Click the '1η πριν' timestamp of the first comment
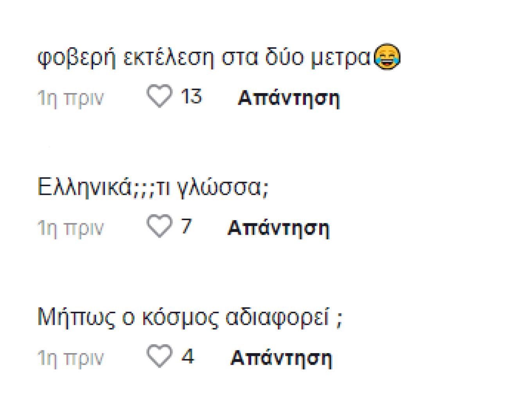 pyautogui.click(x=71, y=98)
